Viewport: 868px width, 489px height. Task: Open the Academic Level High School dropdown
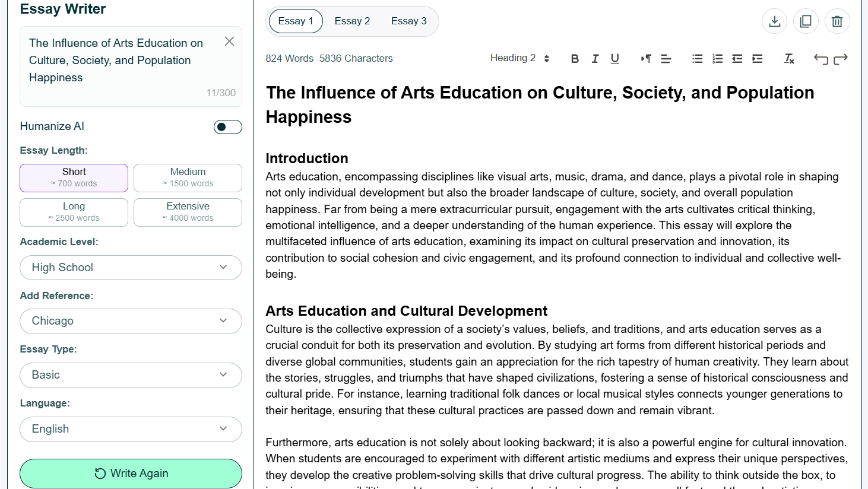tap(131, 268)
